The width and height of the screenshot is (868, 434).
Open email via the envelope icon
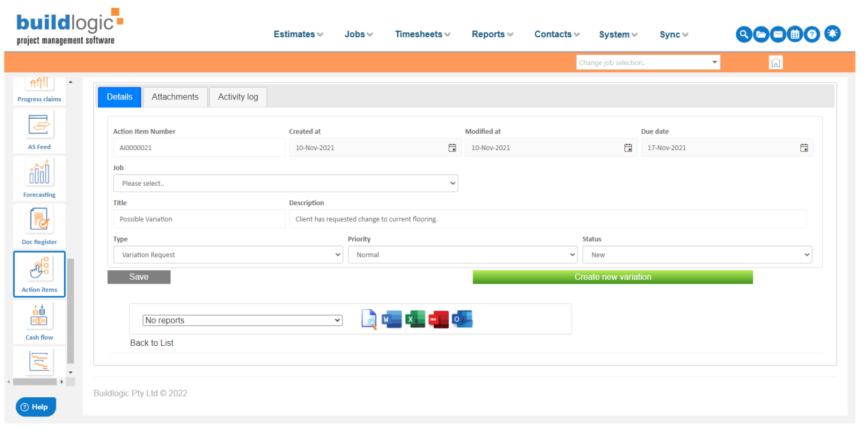[778, 34]
